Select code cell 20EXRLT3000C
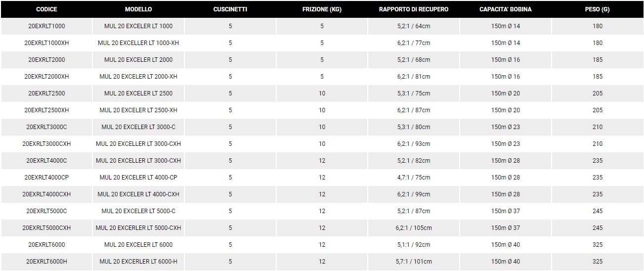This screenshot has height=271, width=644. [46, 127]
